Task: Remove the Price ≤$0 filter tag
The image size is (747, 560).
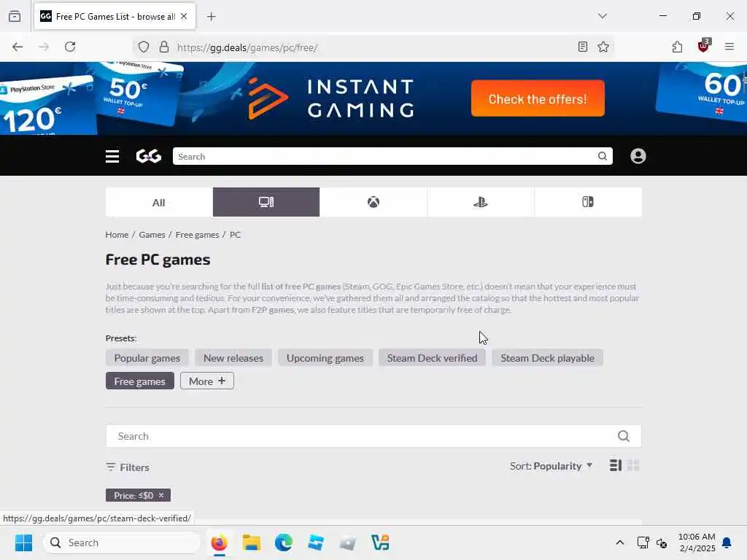Action: [x=161, y=495]
